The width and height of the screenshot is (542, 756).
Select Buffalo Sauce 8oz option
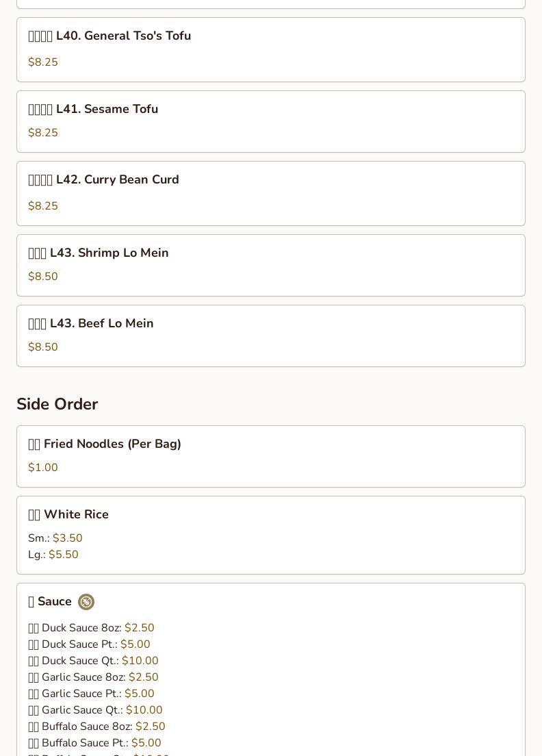coord(96,726)
